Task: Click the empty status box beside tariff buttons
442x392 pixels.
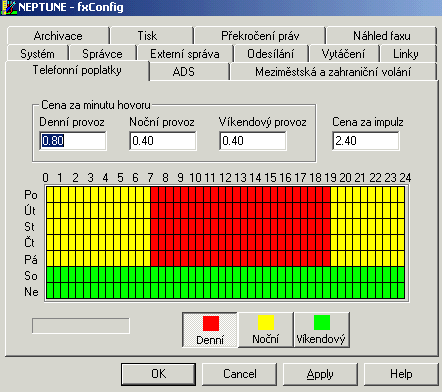Action: coord(81,326)
